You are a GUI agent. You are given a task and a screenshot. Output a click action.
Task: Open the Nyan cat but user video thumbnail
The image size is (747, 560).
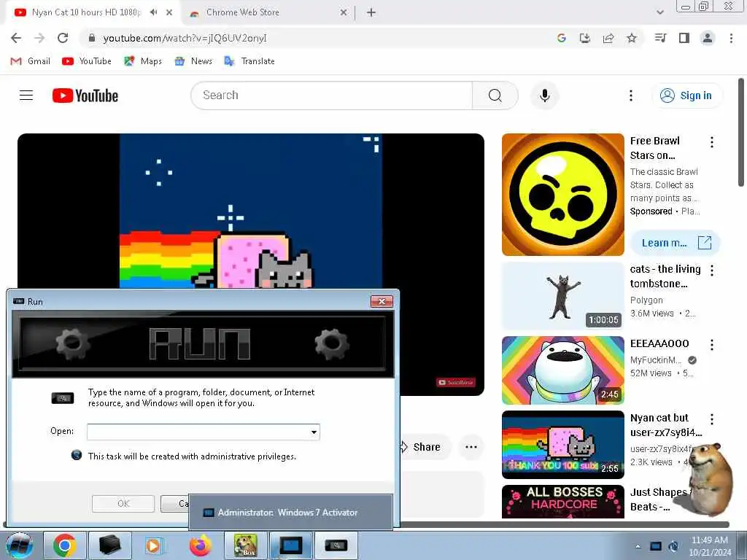coord(562,445)
